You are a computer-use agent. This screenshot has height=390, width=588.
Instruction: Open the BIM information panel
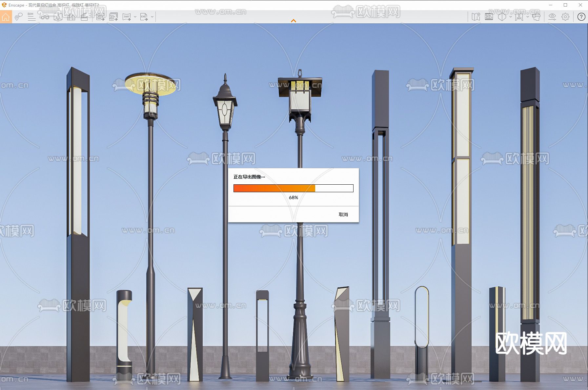[31, 17]
